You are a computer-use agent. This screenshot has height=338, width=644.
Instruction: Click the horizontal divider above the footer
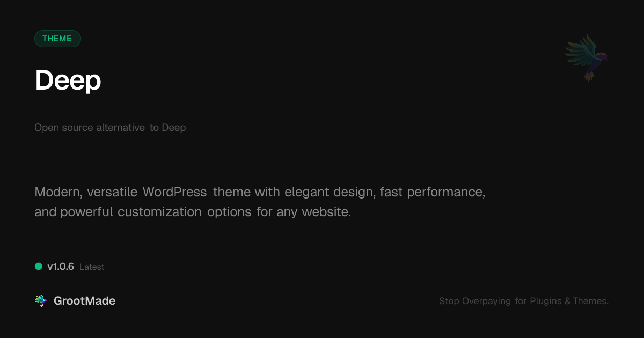point(322,284)
